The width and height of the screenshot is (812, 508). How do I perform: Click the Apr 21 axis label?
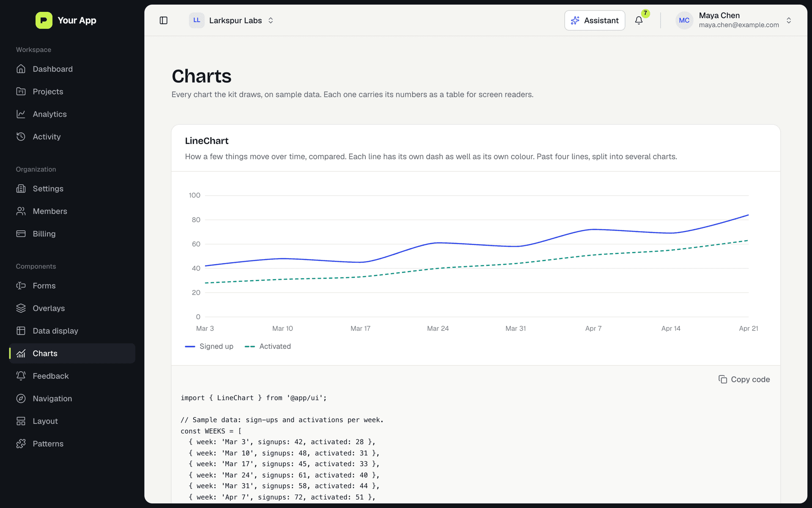pos(748,329)
